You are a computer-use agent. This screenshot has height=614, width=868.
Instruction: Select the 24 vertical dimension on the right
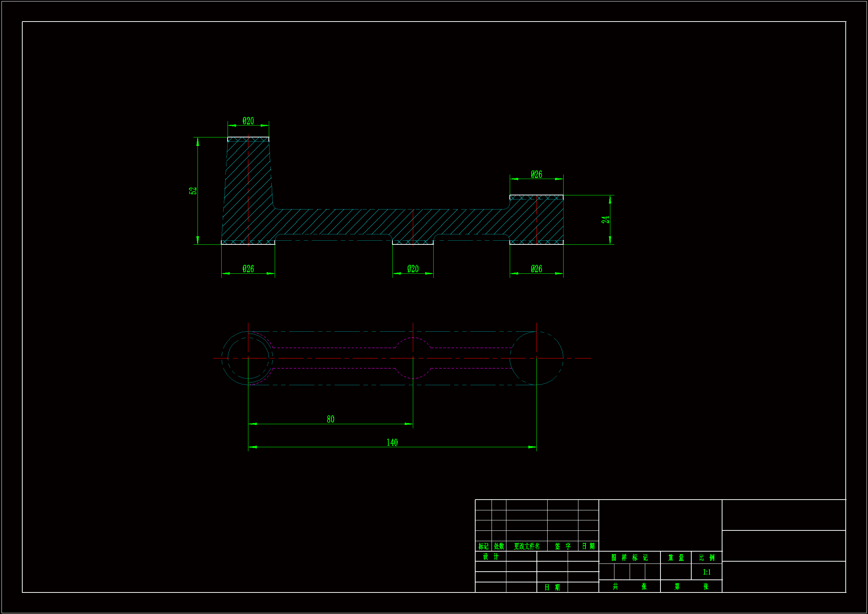[x=605, y=220]
